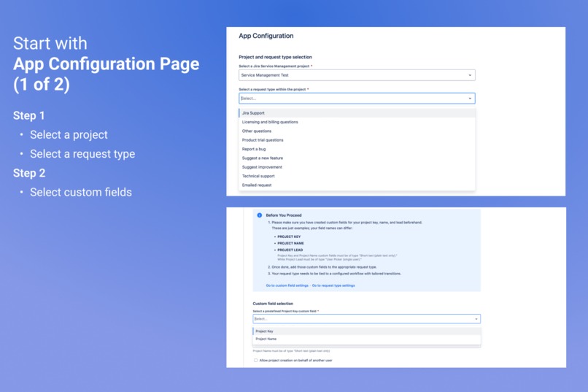
Task: Expand the request type chevron arrow
Action: click(470, 99)
